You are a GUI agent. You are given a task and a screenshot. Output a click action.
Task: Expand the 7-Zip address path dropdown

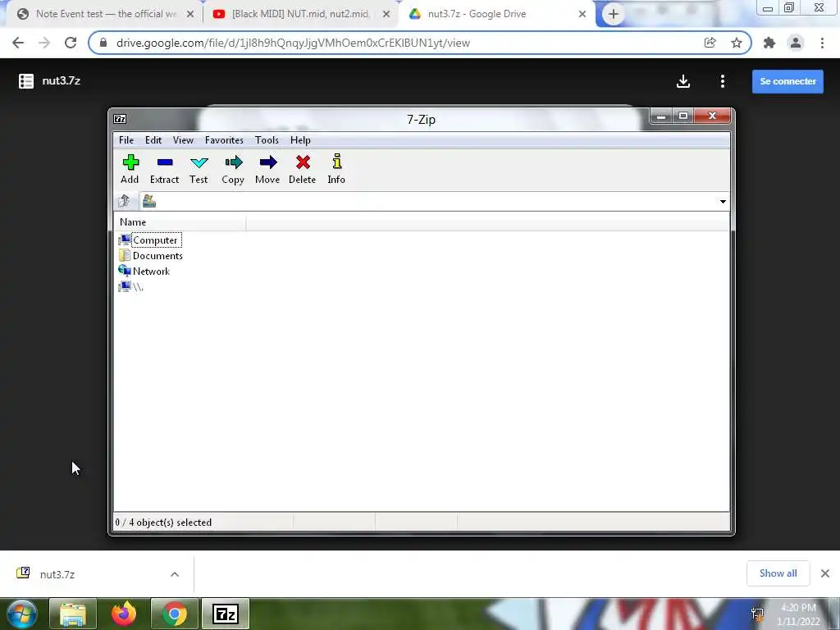tap(723, 202)
